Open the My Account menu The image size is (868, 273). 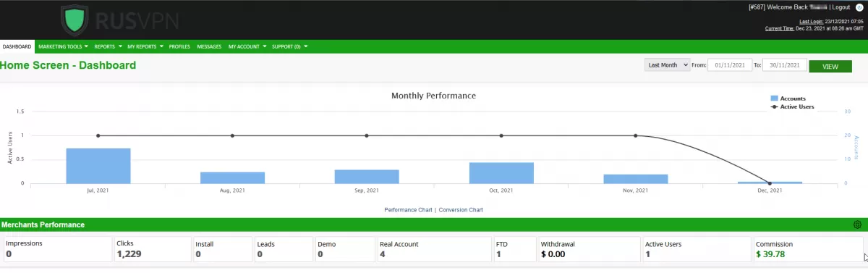246,46
